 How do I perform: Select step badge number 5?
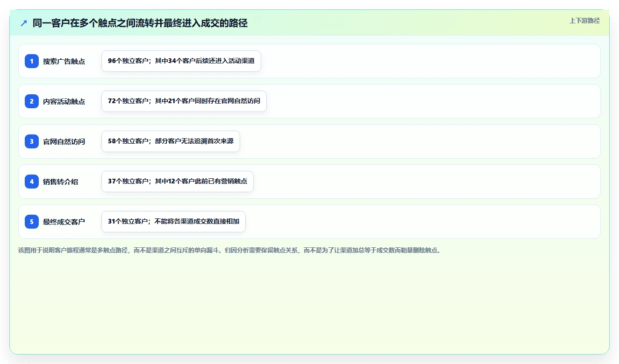coord(32,222)
